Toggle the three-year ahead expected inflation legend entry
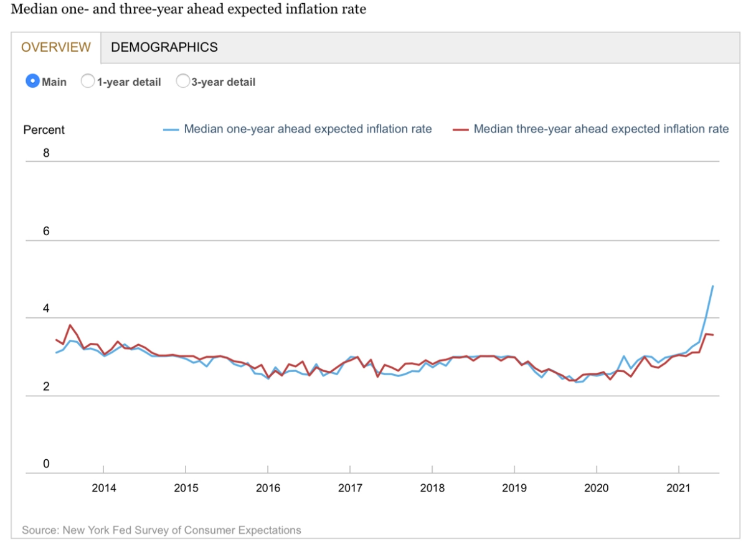The height and width of the screenshot is (542, 756). point(590,129)
